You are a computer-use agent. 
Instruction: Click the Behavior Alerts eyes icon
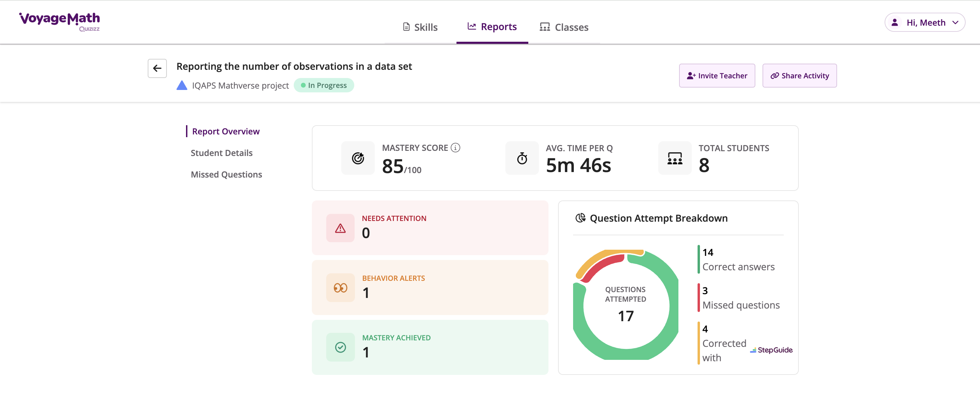point(340,288)
